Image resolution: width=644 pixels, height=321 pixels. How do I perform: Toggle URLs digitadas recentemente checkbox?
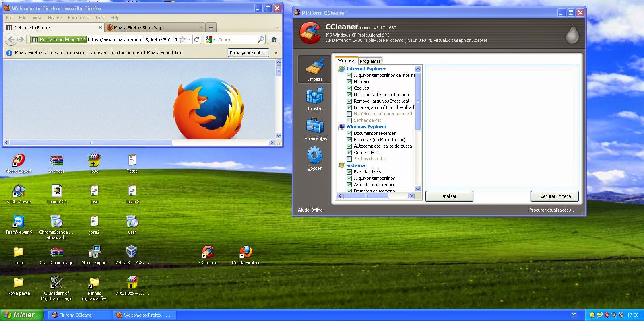(349, 95)
